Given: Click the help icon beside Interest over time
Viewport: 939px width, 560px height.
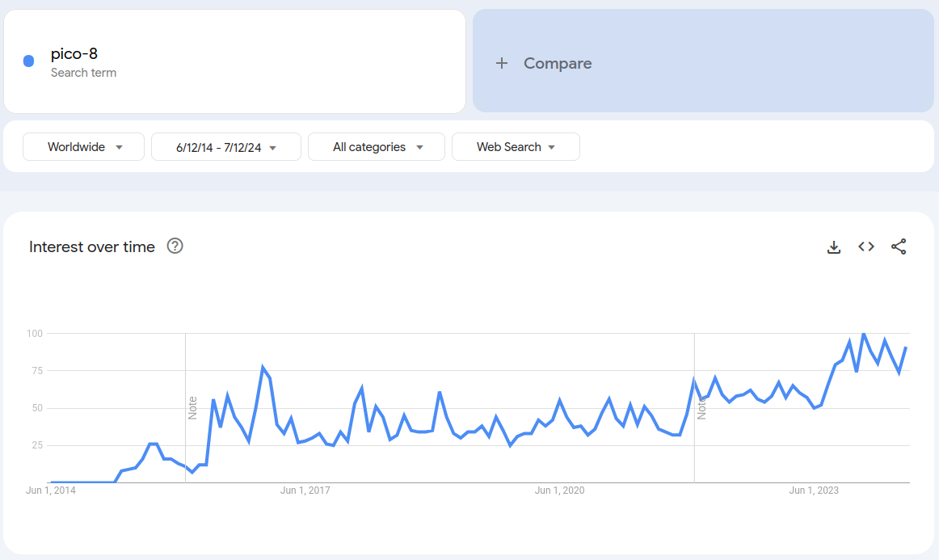Looking at the screenshot, I should pyautogui.click(x=175, y=246).
